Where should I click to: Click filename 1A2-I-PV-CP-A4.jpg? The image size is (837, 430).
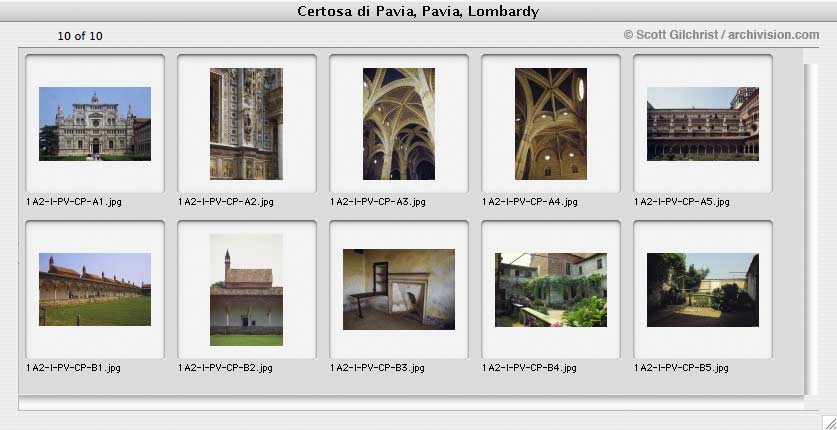(x=530, y=202)
